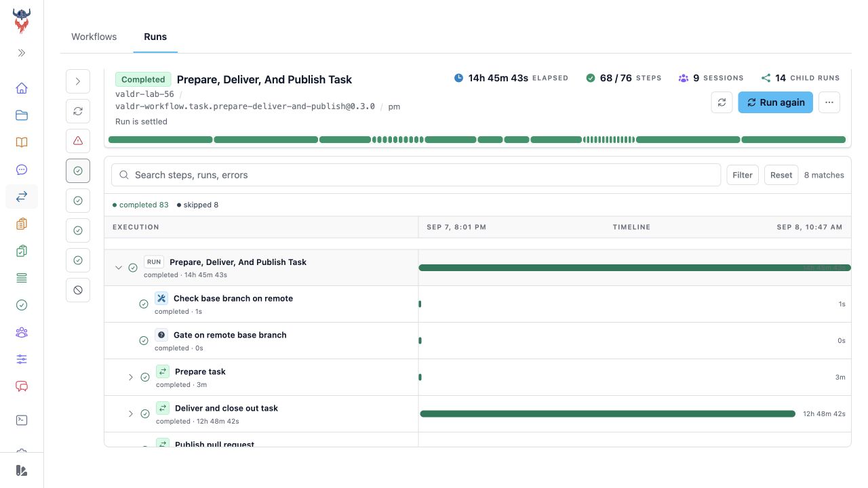The width and height of the screenshot is (868, 488).
Task: Click the workflow icon on the Deliver row
Action: pyautogui.click(x=162, y=408)
